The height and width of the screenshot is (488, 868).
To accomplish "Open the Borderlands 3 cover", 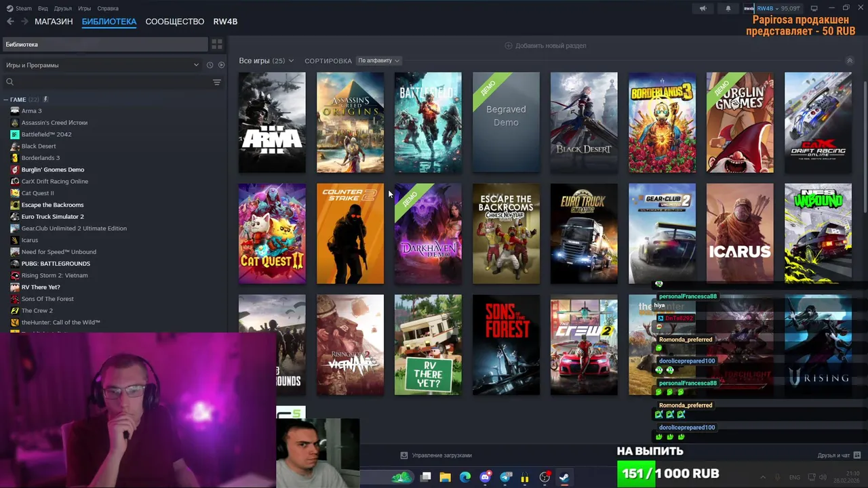I will pyautogui.click(x=662, y=123).
